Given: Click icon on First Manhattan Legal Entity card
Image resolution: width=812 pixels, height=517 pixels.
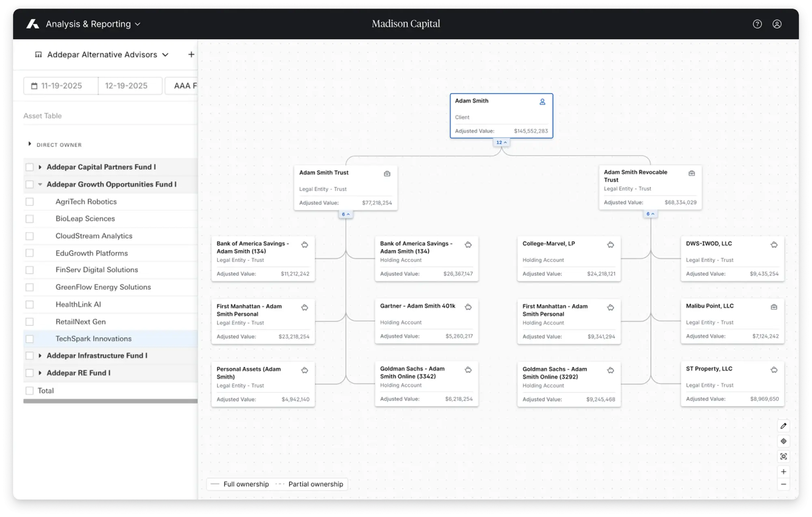Looking at the screenshot, I should [x=304, y=308].
